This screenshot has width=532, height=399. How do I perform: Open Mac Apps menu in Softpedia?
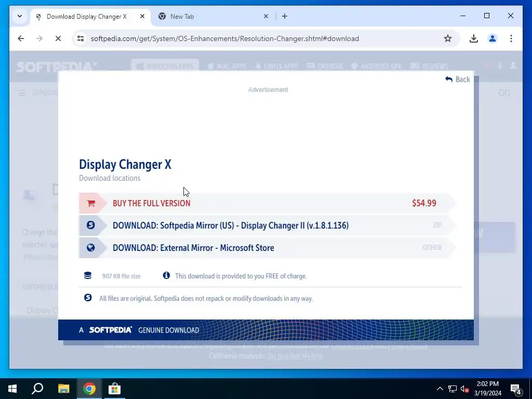(x=227, y=66)
